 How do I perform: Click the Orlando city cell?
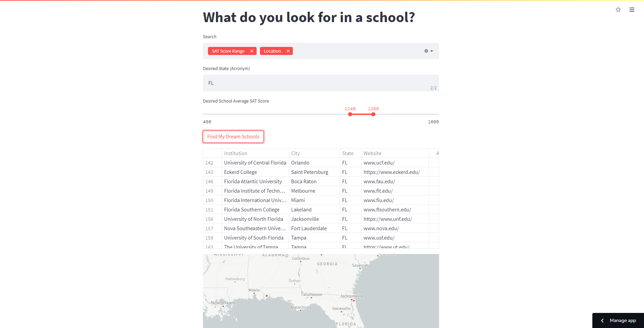(314, 162)
